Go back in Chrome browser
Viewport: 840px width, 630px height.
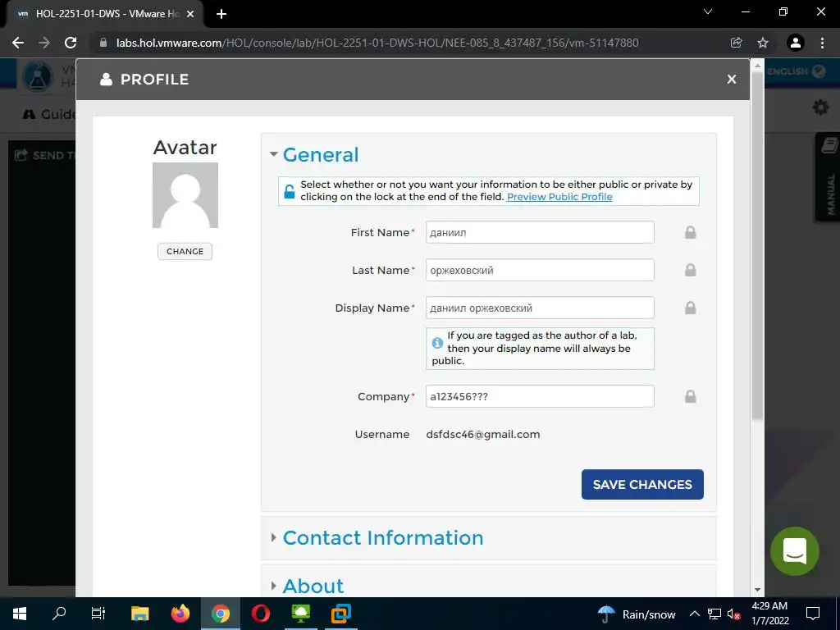[x=18, y=43]
